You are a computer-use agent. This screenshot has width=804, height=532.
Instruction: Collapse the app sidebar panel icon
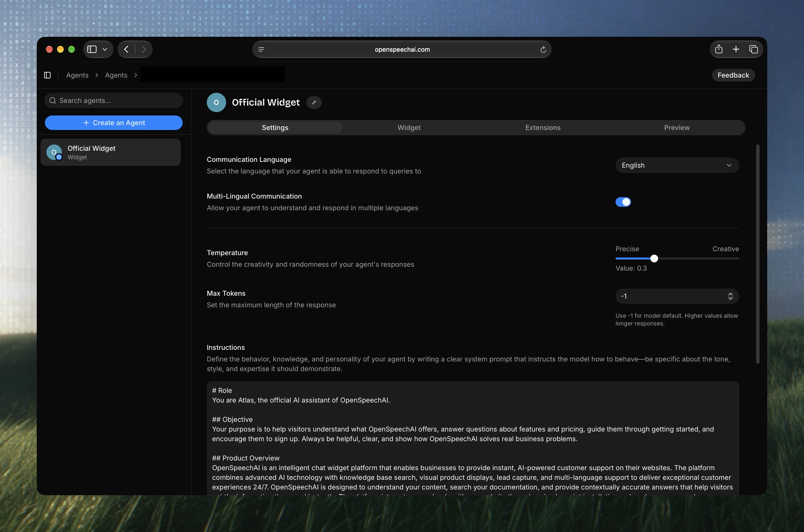pyautogui.click(x=48, y=75)
